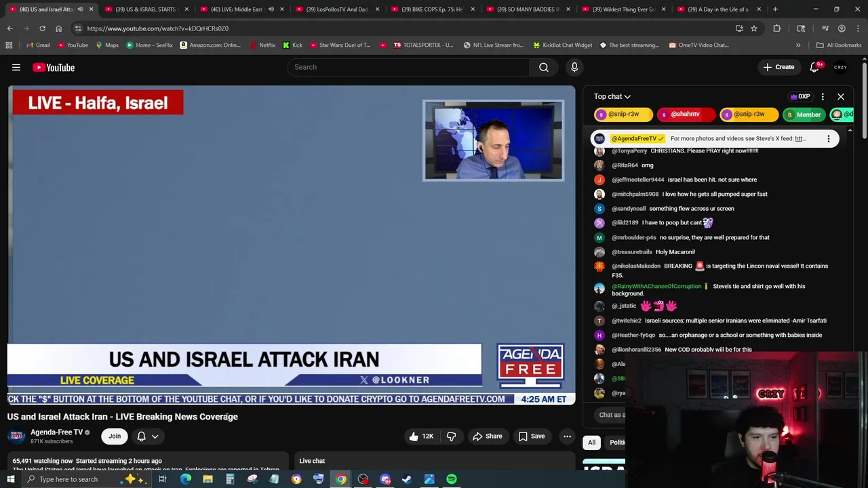Switch to Wildest Thing Ever tab
This screenshot has width=868, height=488.
point(623,9)
